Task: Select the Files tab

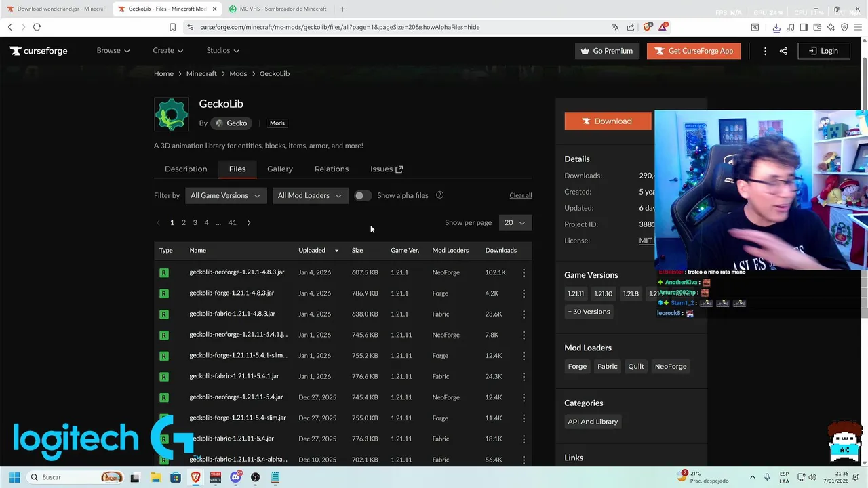Action: click(x=237, y=169)
